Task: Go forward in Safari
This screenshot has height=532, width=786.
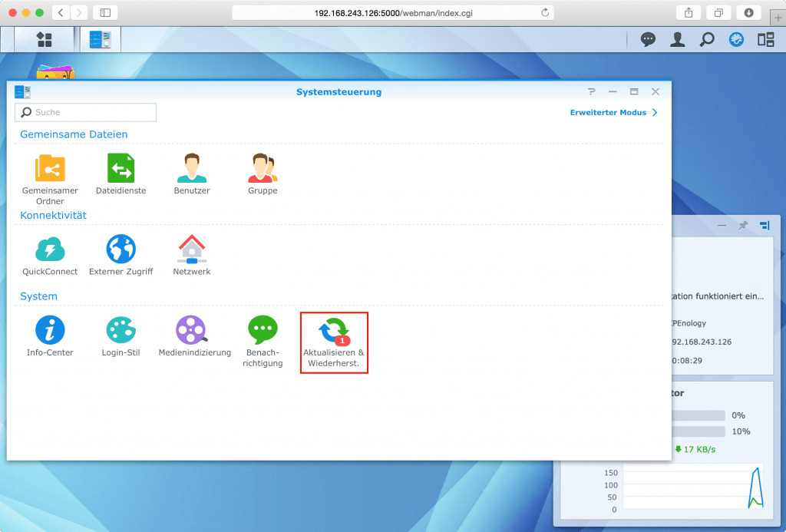Action: tap(79, 12)
